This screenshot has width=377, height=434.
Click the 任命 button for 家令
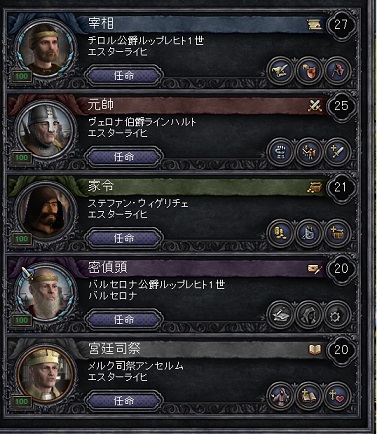click(124, 239)
